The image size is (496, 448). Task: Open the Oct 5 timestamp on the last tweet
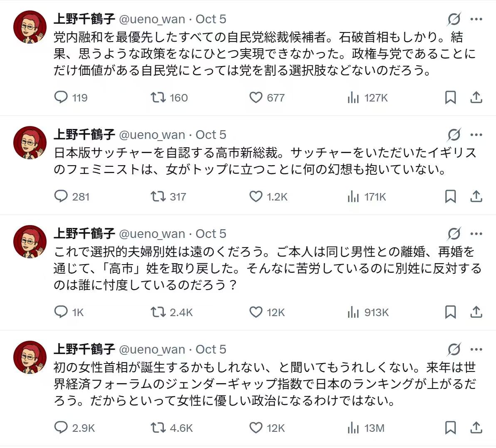coord(211,349)
